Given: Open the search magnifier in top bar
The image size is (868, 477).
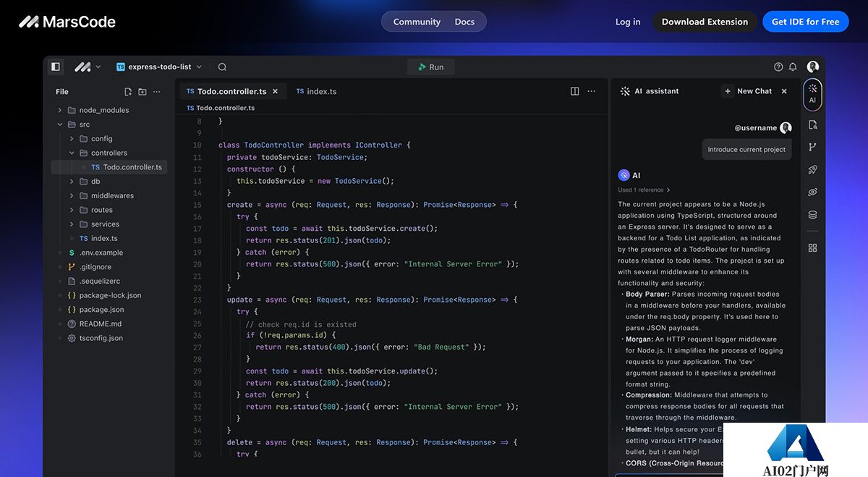Looking at the screenshot, I should [222, 67].
